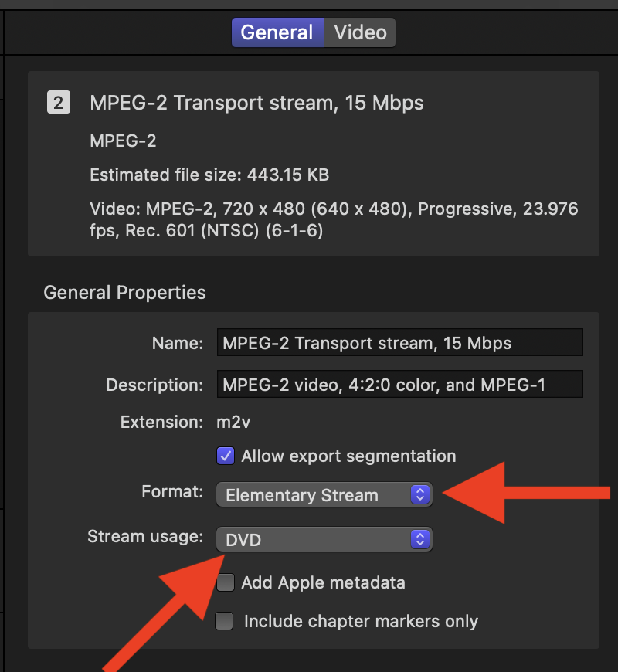This screenshot has height=672, width=618.
Task: Click the General Properties section heading
Action: (x=124, y=293)
